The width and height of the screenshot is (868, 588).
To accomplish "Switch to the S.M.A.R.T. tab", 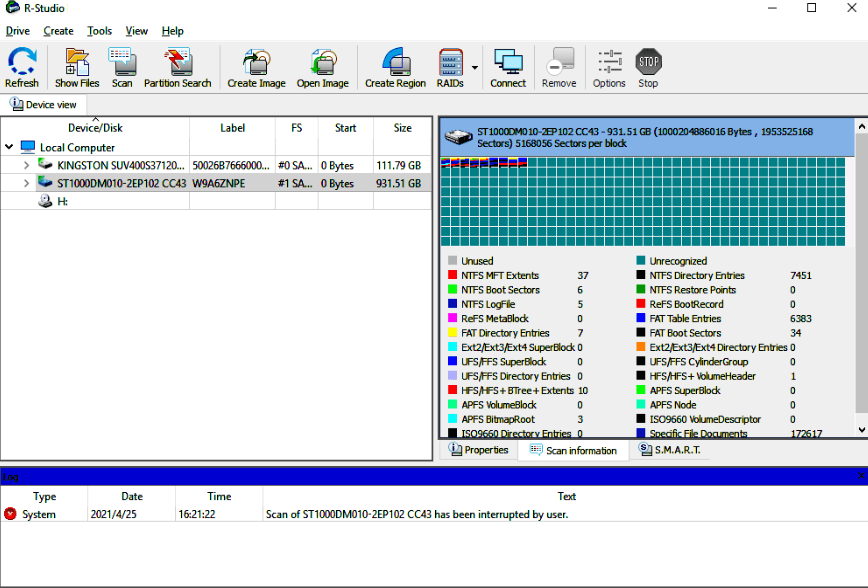I will [x=670, y=450].
